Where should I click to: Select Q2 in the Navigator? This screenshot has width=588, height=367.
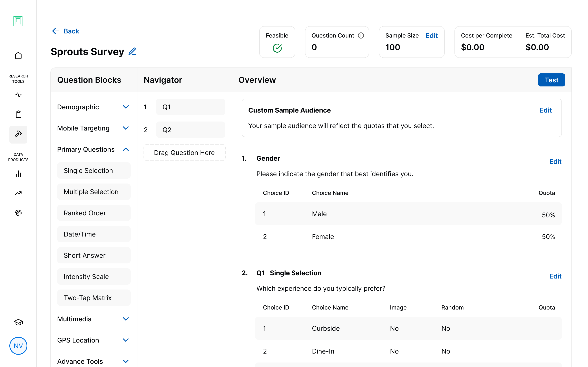pos(190,130)
